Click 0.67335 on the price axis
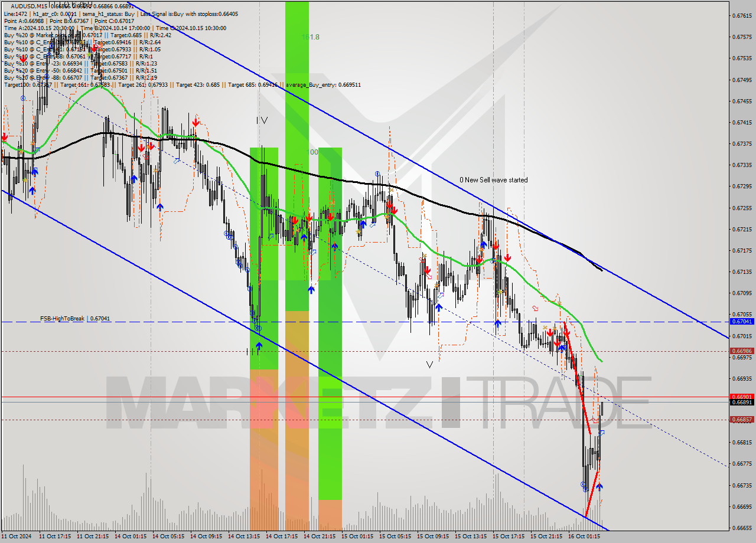This screenshot has width=756, height=543. 742,165
